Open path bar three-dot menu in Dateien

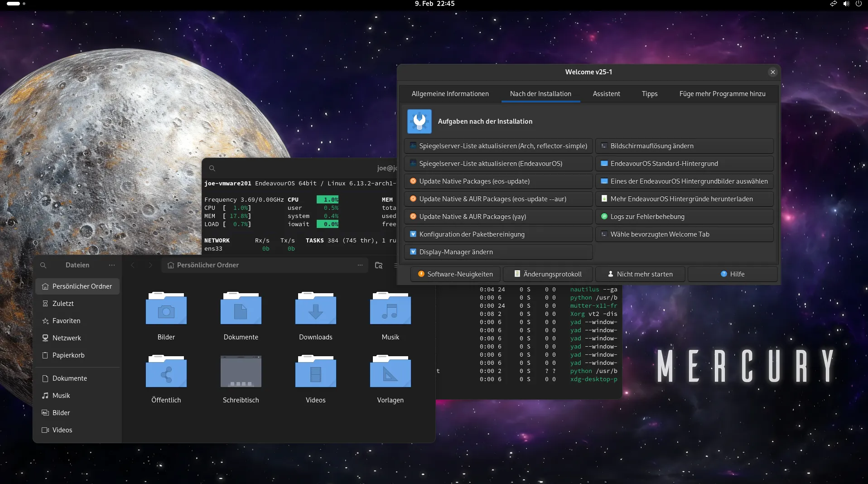[360, 265]
